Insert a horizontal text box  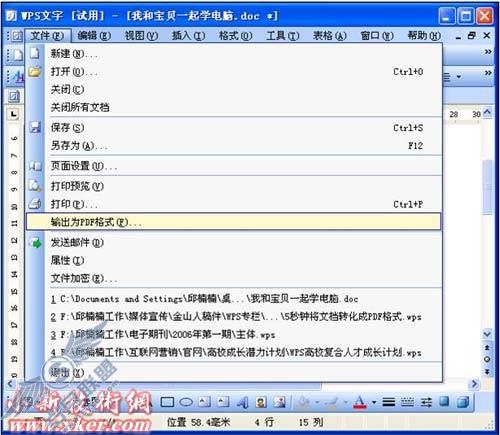(x=205, y=402)
